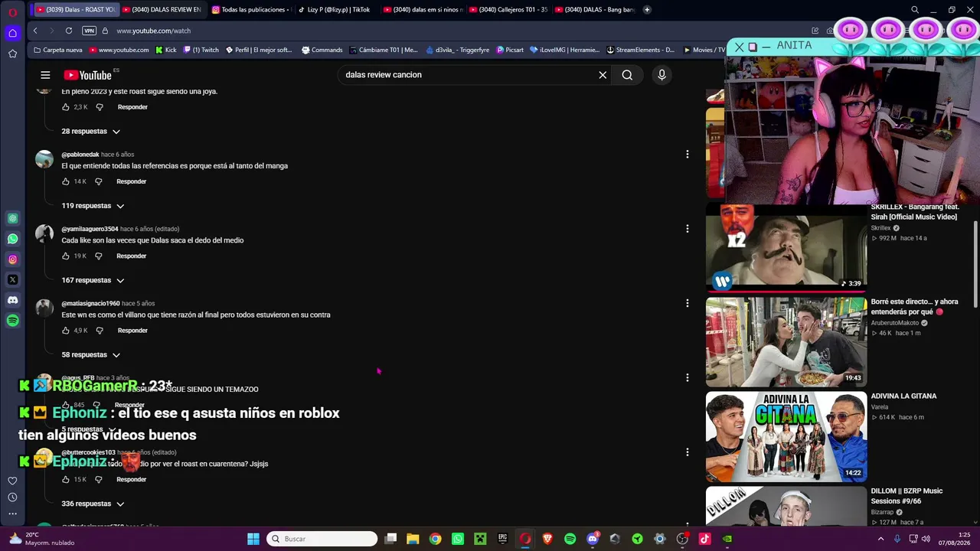Show hidden system tray icons

(880, 539)
